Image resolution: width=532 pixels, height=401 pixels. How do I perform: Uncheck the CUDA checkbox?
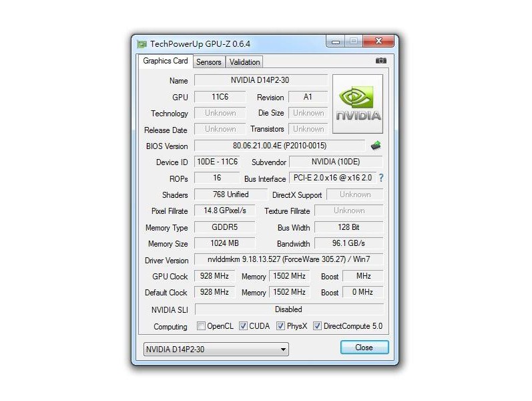coord(243,327)
